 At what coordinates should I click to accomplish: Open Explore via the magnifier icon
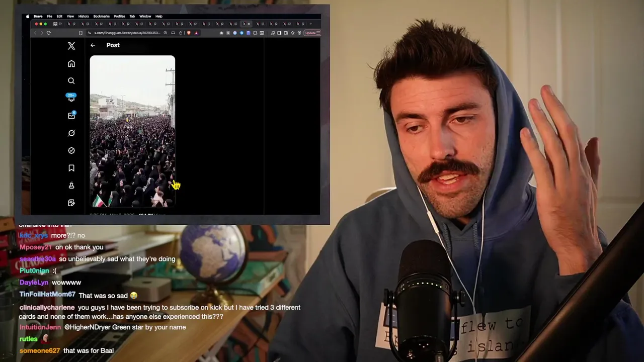(x=71, y=80)
